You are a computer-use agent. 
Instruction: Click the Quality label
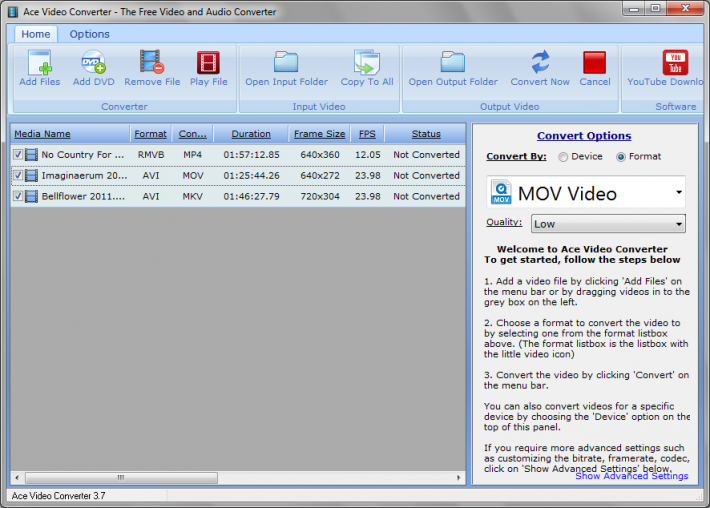click(x=504, y=222)
